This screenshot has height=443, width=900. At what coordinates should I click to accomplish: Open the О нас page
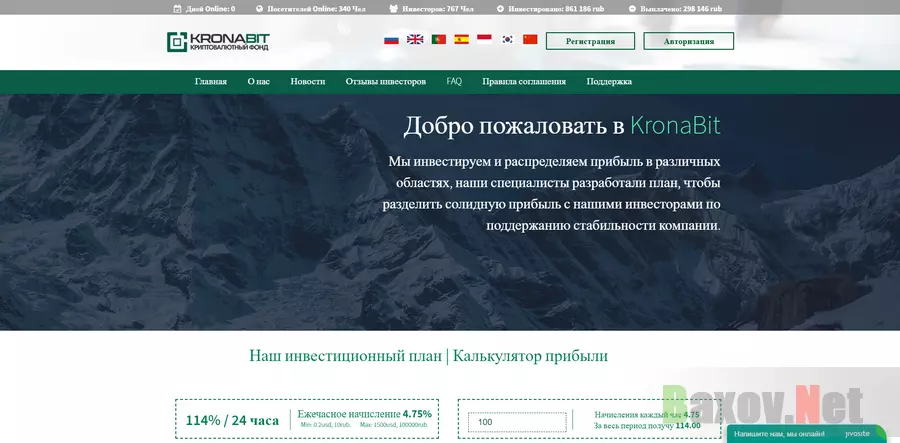pyautogui.click(x=258, y=81)
